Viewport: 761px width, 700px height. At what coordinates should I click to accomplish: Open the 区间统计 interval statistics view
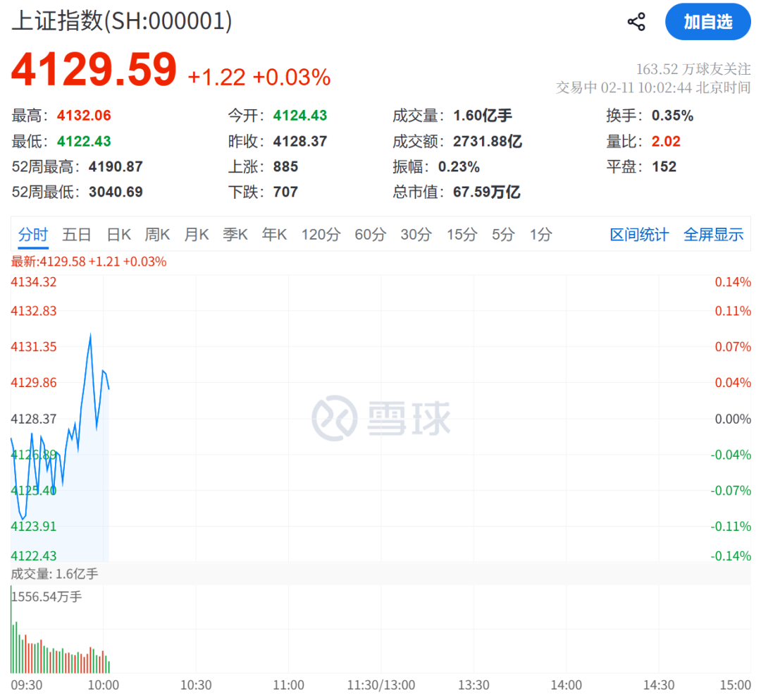click(x=638, y=235)
